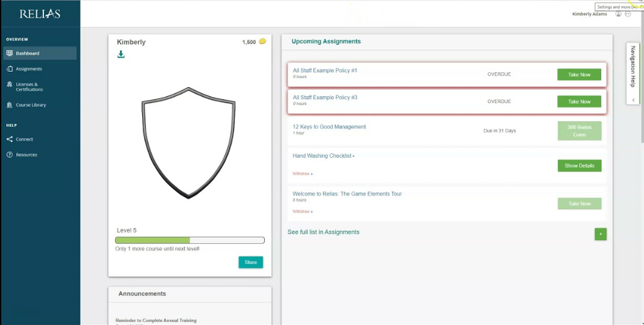644x325 pixels.
Task: Open Welcome to Relias: The Game Elements Tour
Action: (347, 194)
